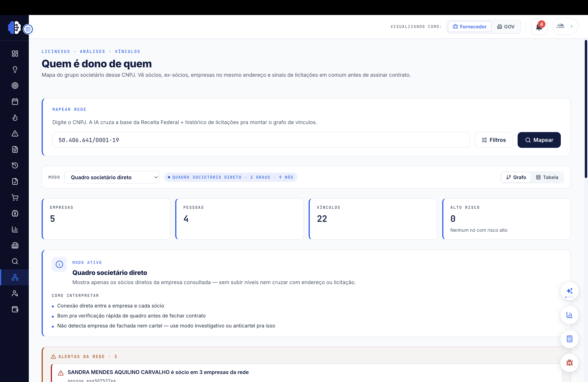
Task: Click the red bug report floating button
Action: pos(569,362)
